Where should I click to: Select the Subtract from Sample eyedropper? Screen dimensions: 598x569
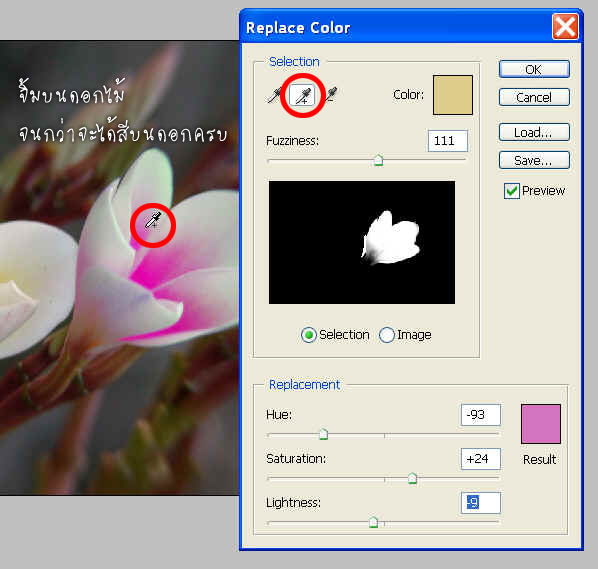coord(331,95)
